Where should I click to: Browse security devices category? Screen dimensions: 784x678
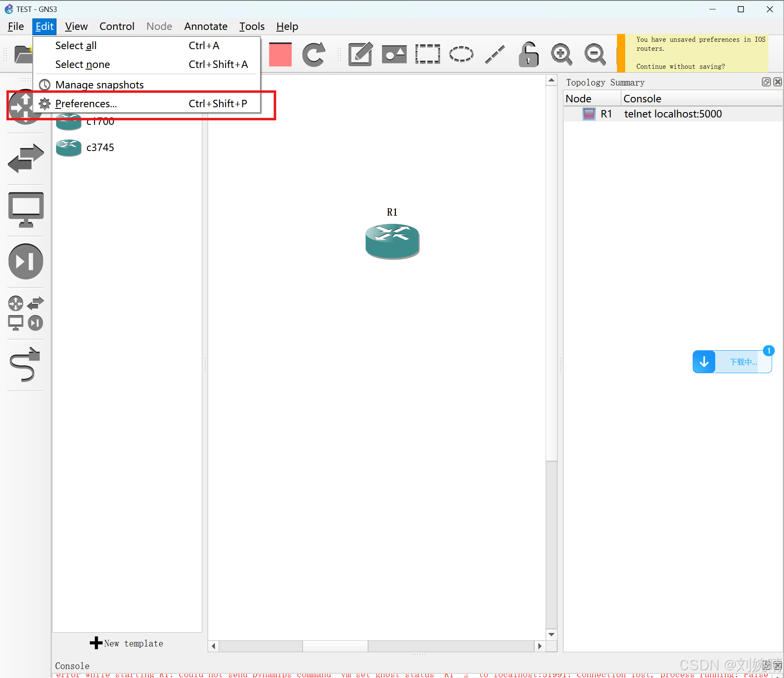pyautogui.click(x=25, y=261)
